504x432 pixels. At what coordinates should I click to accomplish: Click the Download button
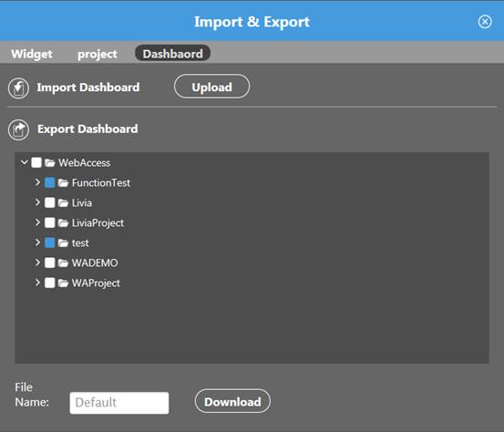click(x=232, y=401)
